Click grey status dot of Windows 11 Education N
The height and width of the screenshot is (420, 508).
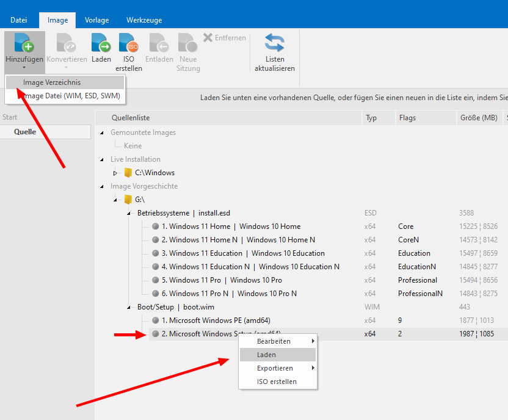click(156, 267)
